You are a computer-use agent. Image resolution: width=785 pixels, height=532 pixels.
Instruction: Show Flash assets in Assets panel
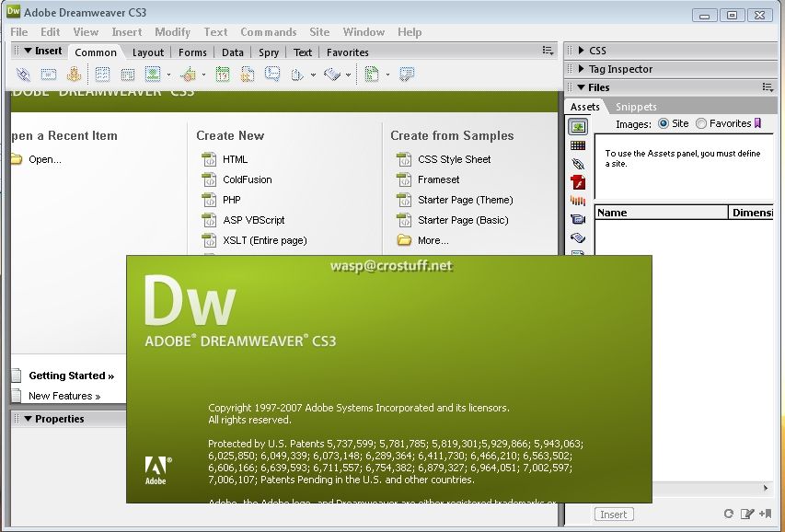click(x=578, y=182)
